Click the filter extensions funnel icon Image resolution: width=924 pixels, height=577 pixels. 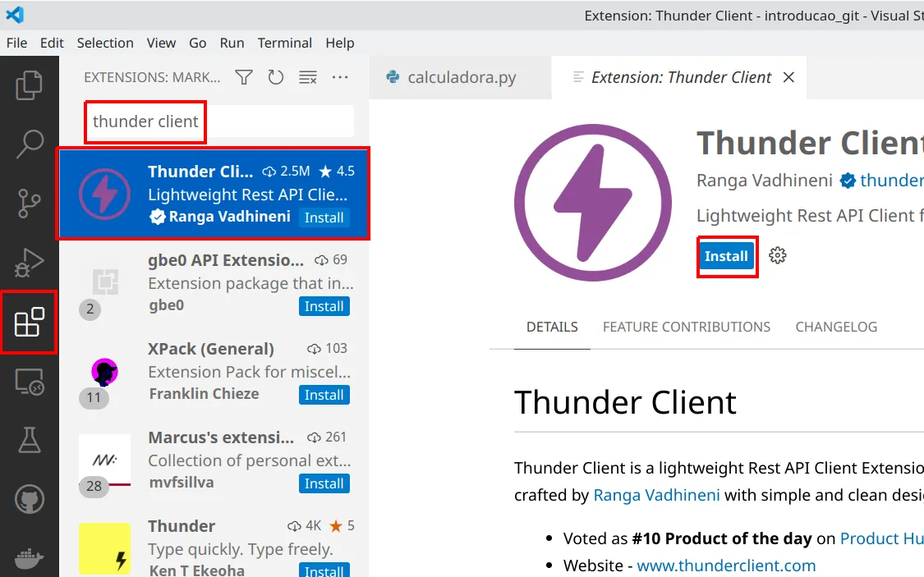pyautogui.click(x=244, y=77)
